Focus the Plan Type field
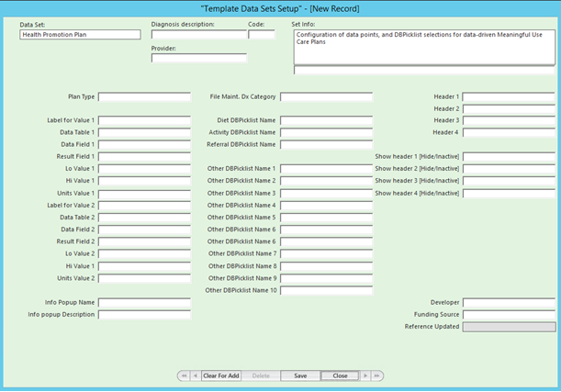Viewport: 561px width, 392px height. coord(144,97)
